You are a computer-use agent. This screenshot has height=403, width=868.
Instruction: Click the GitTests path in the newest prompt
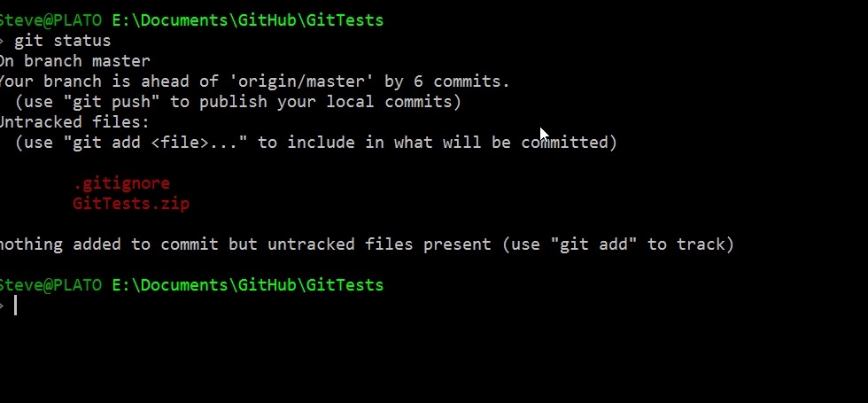coord(247,284)
